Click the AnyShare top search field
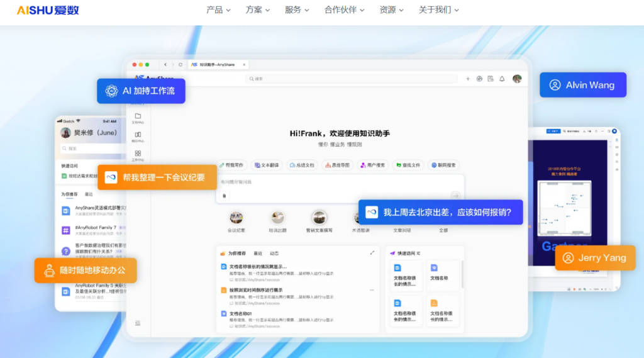 coord(352,79)
